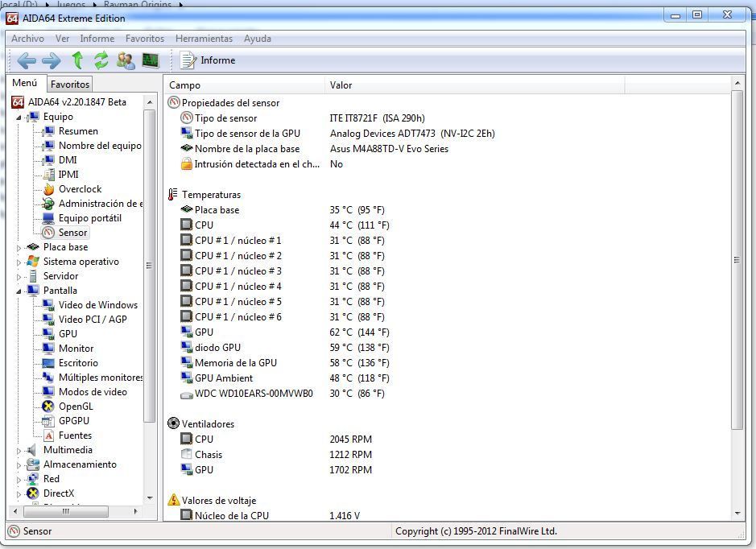The width and height of the screenshot is (756, 549).
Task: Click the Ventiladores fan icon
Action: [x=173, y=423]
